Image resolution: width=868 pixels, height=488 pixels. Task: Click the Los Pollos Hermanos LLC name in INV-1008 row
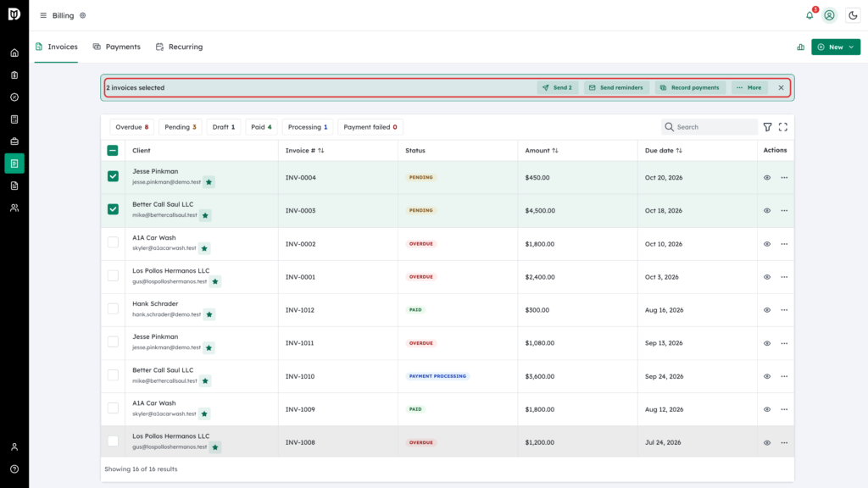pos(170,436)
